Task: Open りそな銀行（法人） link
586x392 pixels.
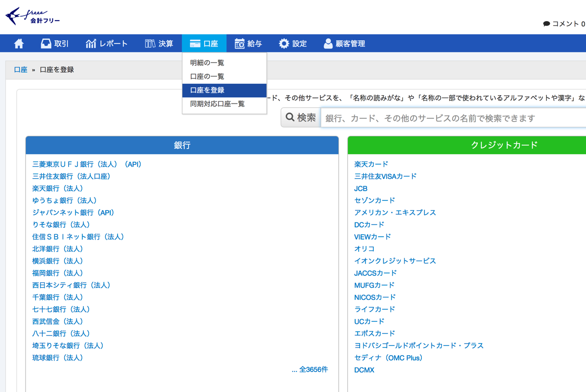Action: 61,224
